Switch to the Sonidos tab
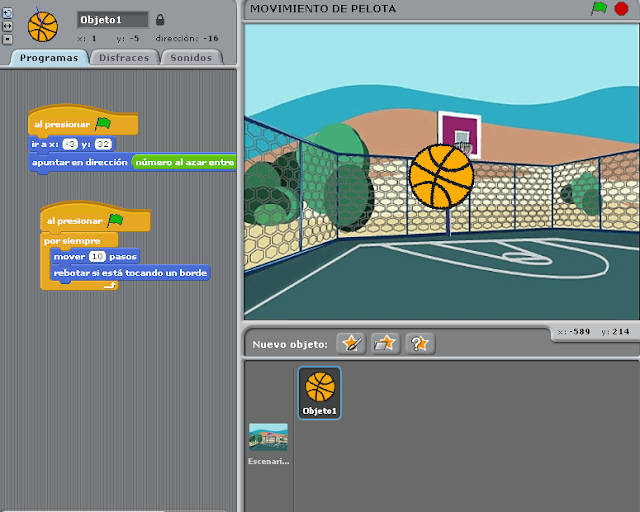The height and width of the screenshot is (512, 640). (191, 58)
